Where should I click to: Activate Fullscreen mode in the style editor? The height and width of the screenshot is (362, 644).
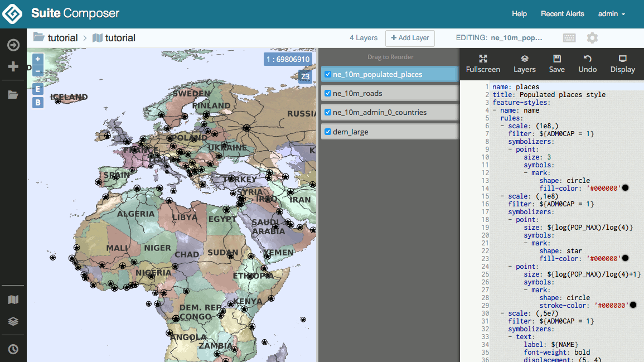click(x=483, y=63)
